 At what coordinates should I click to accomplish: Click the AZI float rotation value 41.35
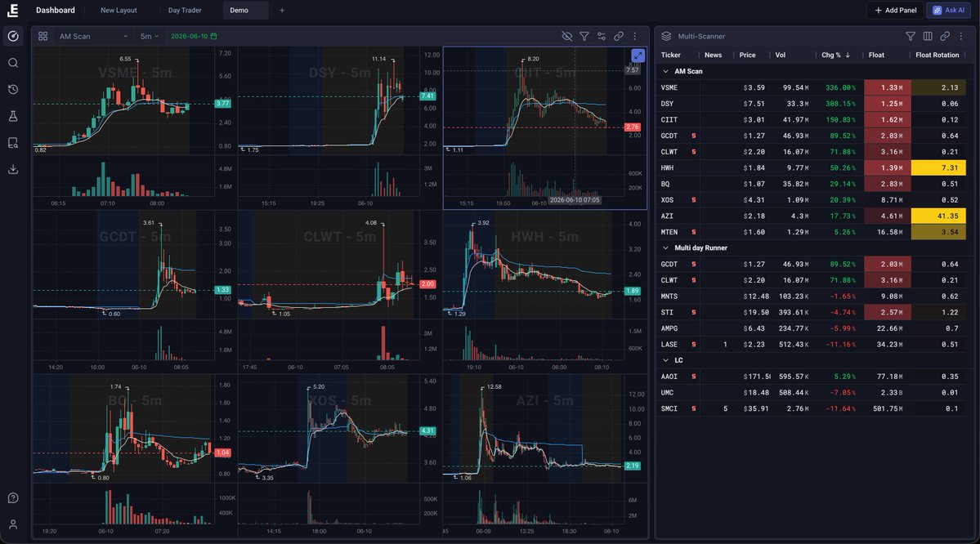[938, 216]
